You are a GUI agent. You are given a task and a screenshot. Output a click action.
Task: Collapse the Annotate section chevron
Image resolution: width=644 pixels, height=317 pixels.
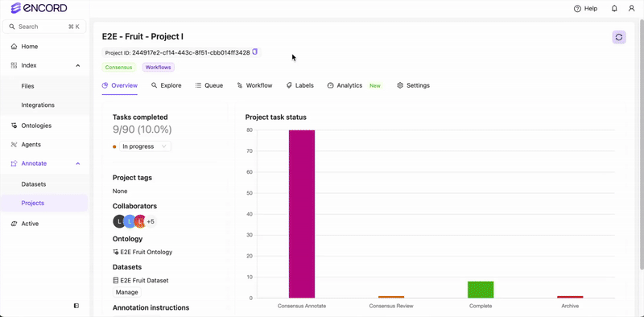78,163
